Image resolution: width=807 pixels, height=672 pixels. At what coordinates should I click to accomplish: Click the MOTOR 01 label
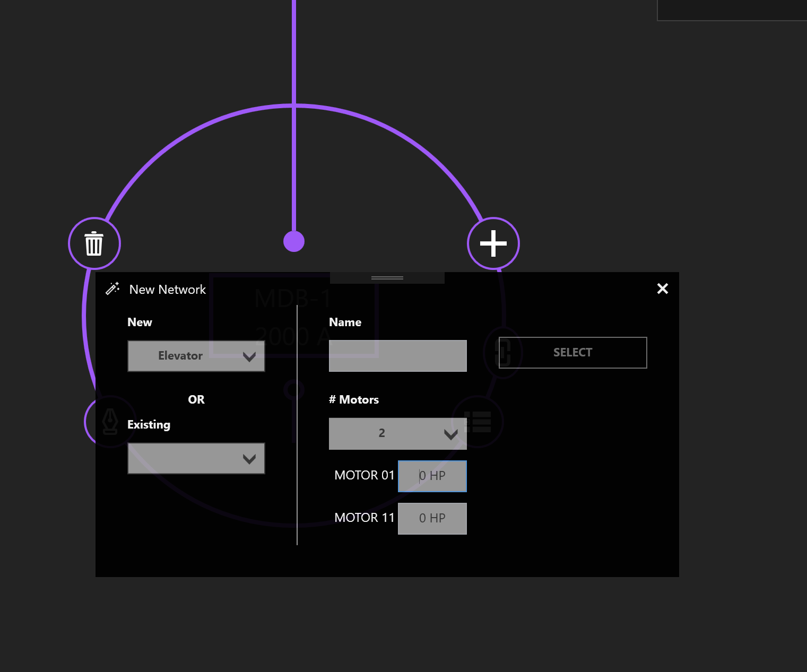tap(364, 475)
